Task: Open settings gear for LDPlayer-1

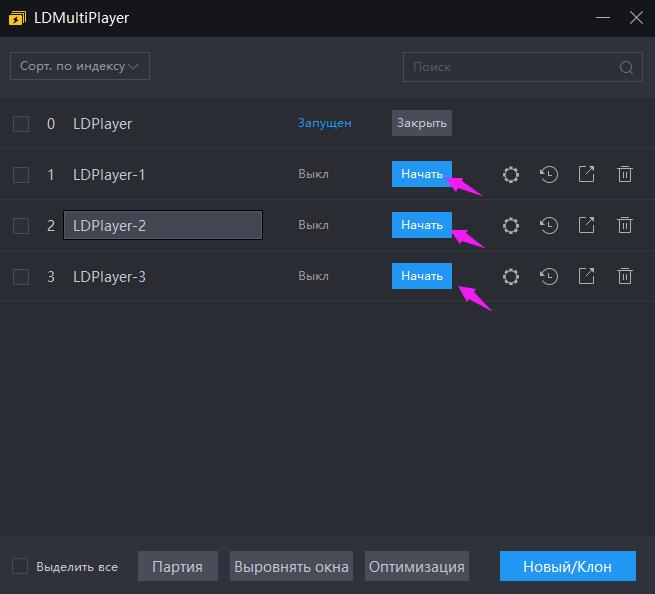Action: point(511,175)
